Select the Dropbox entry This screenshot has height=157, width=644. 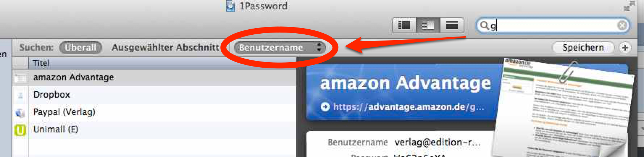155,95
